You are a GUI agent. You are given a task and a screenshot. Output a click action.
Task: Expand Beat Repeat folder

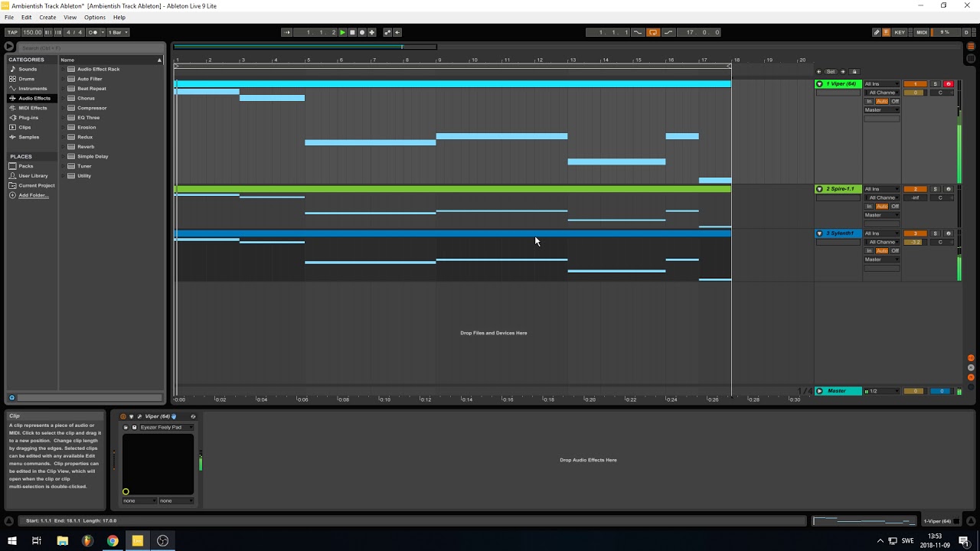pos(63,89)
